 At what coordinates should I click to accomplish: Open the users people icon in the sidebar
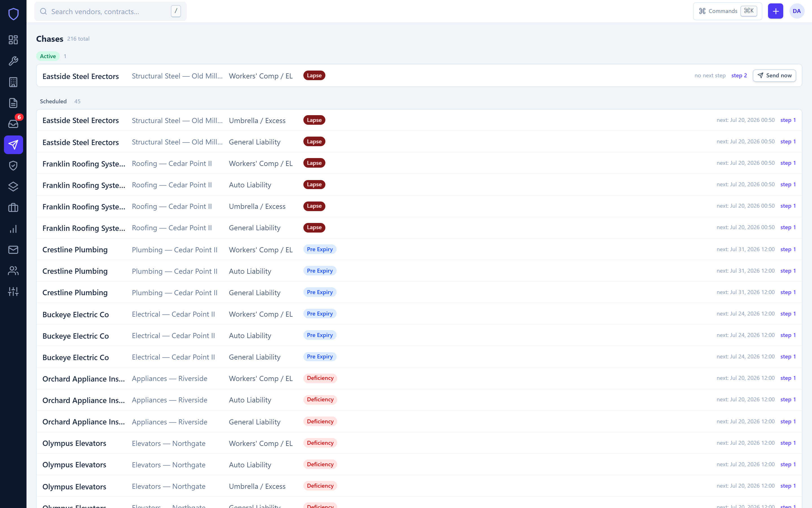tap(14, 270)
